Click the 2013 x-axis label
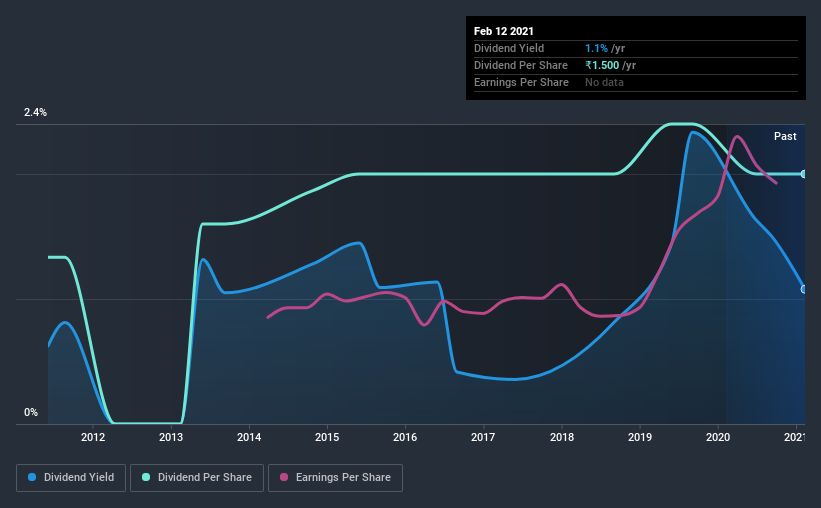Screen dimensions: 821x508 (x=171, y=437)
